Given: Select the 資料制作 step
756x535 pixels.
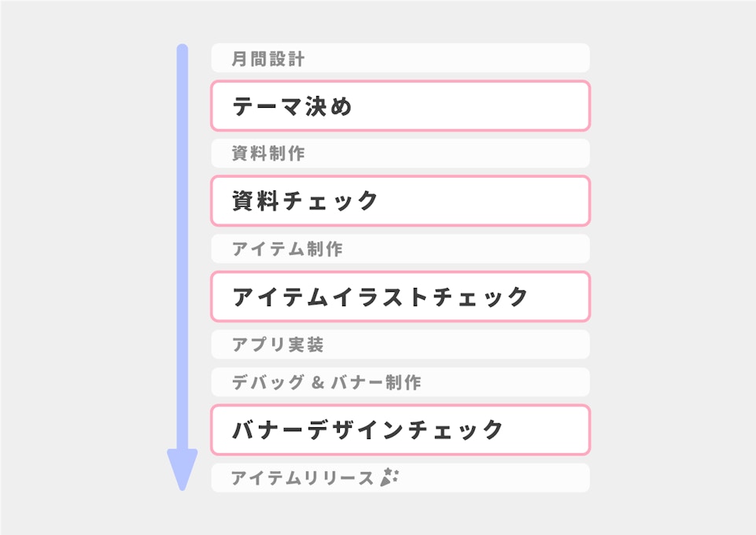Looking at the screenshot, I should 400,153.
